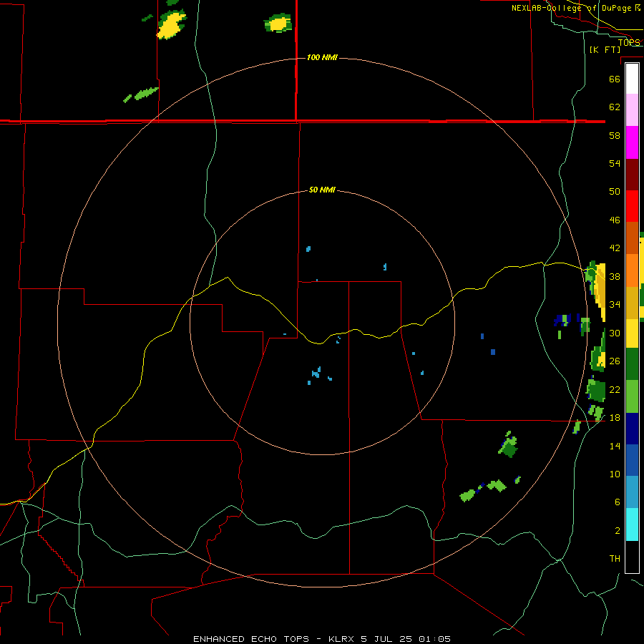Click the TH threshold legend label
This screenshot has height=644, width=644.
coord(615,558)
